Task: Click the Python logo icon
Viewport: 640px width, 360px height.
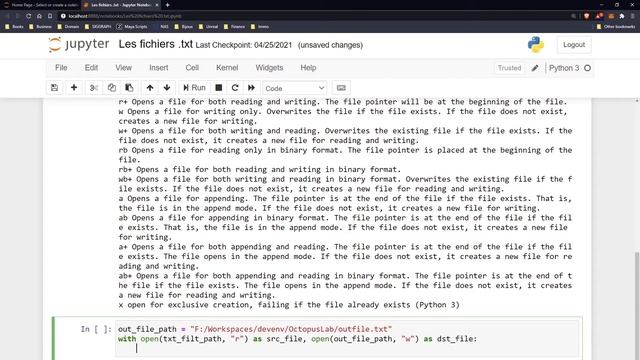Action: tap(536, 44)
